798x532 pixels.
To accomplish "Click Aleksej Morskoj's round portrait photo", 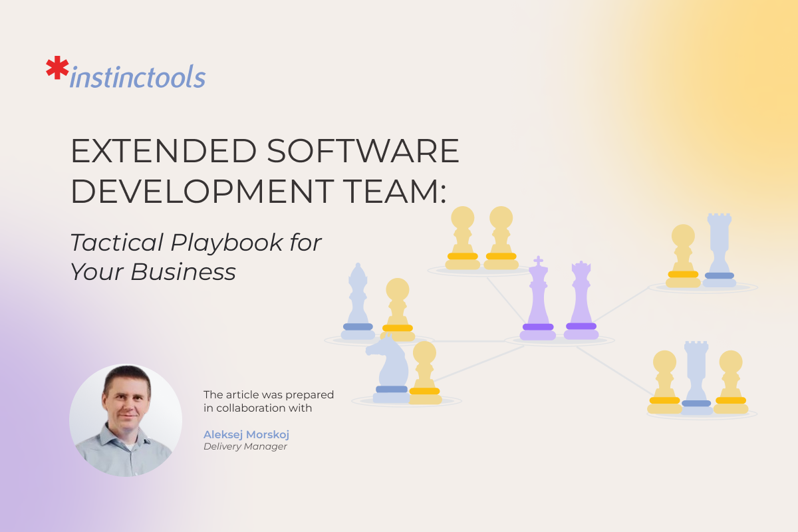I will pyautogui.click(x=126, y=420).
